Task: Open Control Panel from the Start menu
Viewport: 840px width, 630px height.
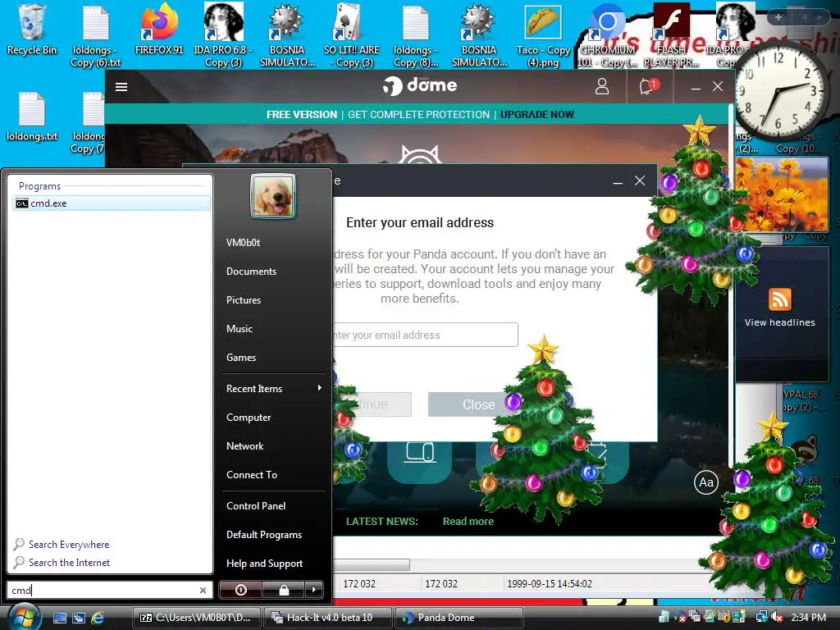Action: coord(256,505)
